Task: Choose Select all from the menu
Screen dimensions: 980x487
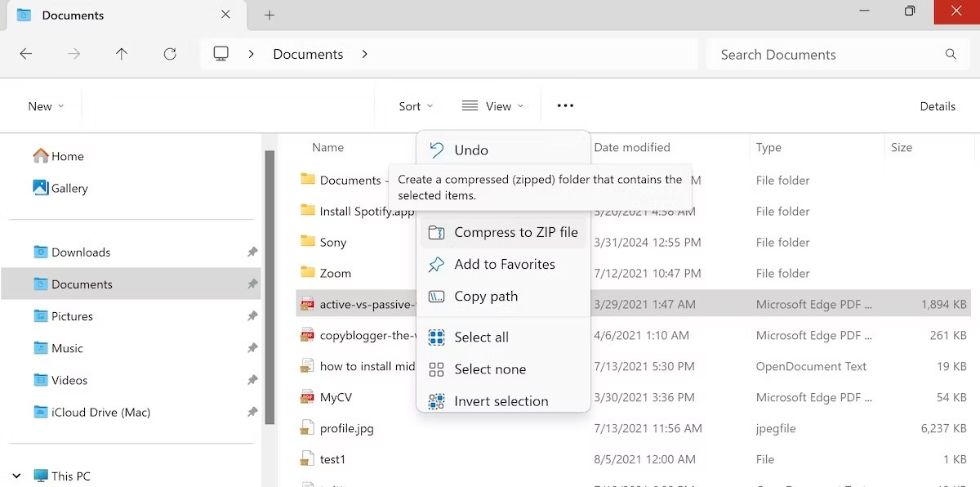Action: pos(503,337)
